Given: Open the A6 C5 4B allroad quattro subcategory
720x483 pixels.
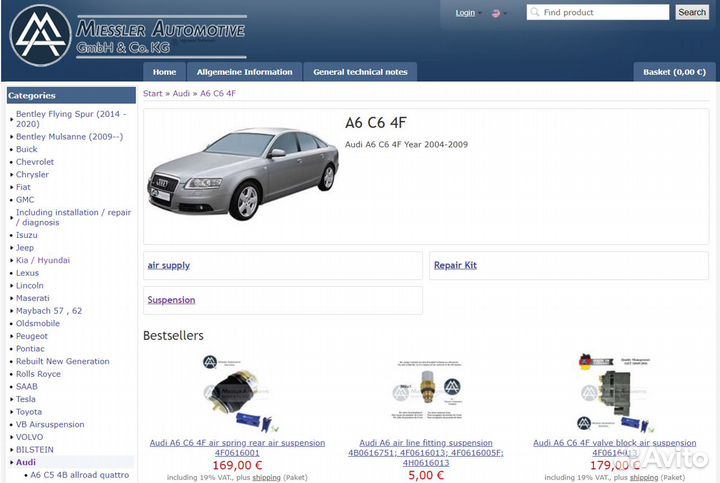Looking at the screenshot, I should (x=79, y=475).
